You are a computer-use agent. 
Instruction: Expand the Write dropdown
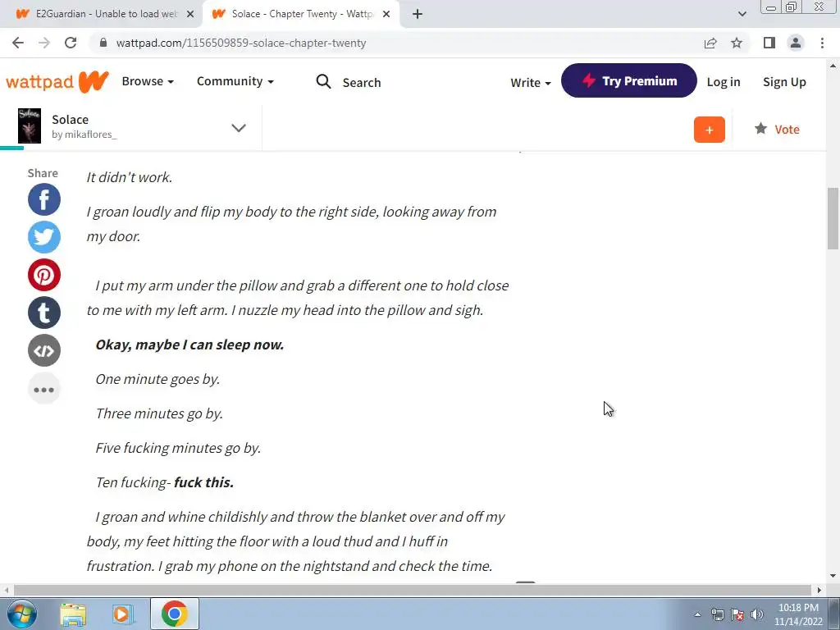coord(531,83)
